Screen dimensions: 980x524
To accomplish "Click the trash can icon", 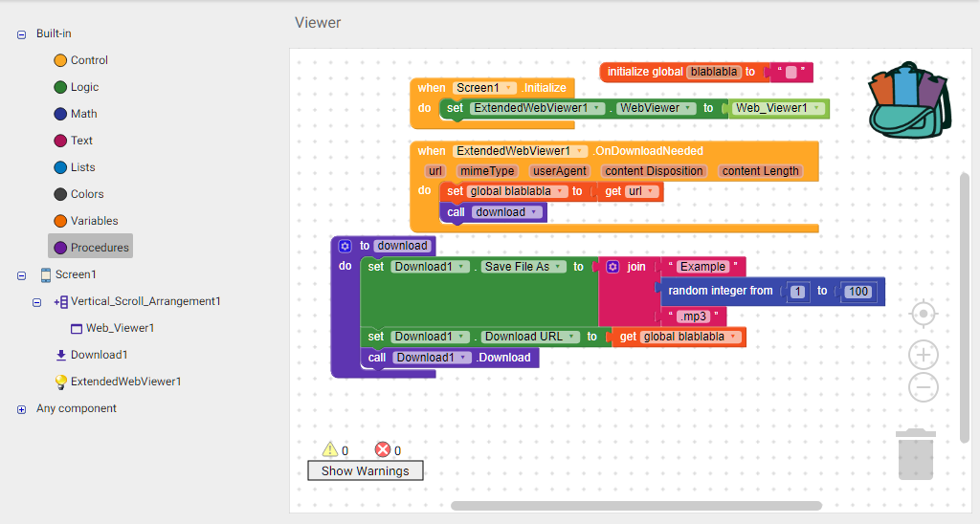I will coord(915,454).
